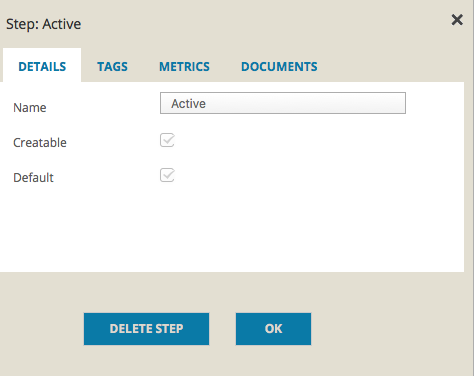Switch to the Tags tab

tap(112, 67)
